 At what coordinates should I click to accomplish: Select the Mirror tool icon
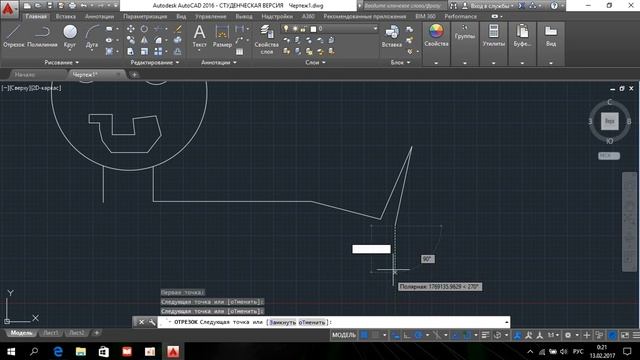pyautogui.click(x=144, y=40)
